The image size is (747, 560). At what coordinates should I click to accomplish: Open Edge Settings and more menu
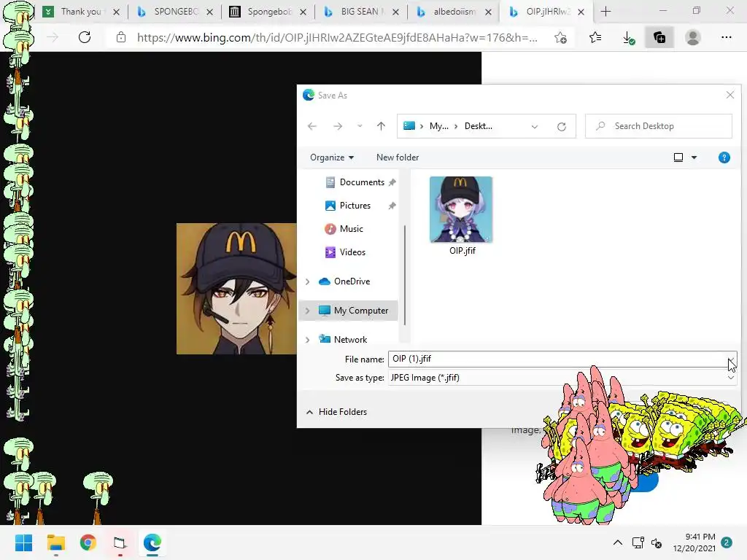[727, 37]
